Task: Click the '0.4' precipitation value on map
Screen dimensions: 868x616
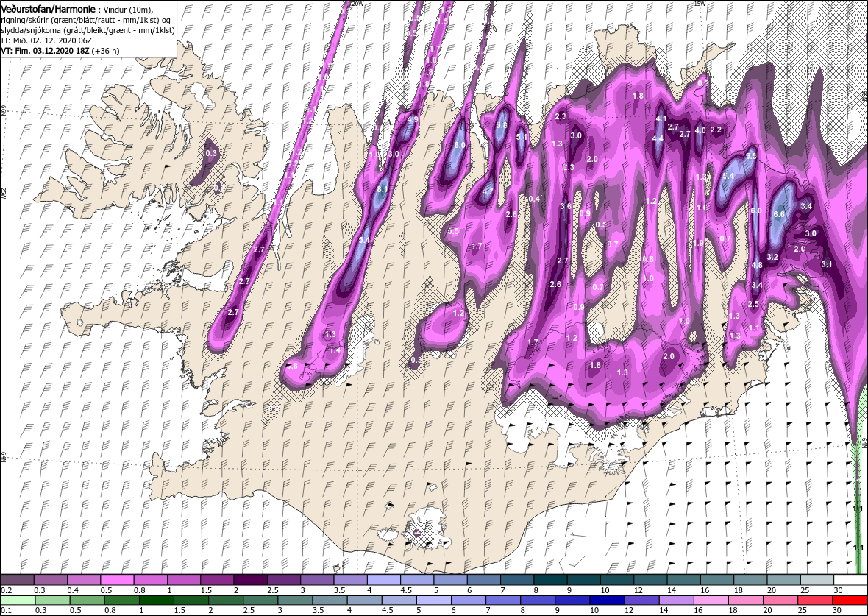Action: 534,199
